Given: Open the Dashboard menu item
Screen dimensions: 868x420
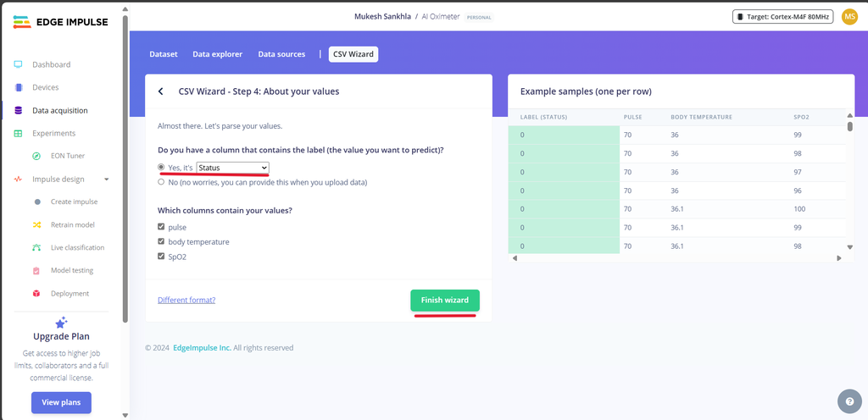Looking at the screenshot, I should (x=52, y=64).
